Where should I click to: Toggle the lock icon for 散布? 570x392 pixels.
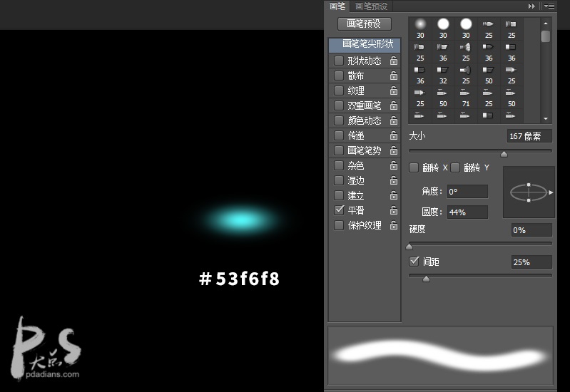click(394, 76)
